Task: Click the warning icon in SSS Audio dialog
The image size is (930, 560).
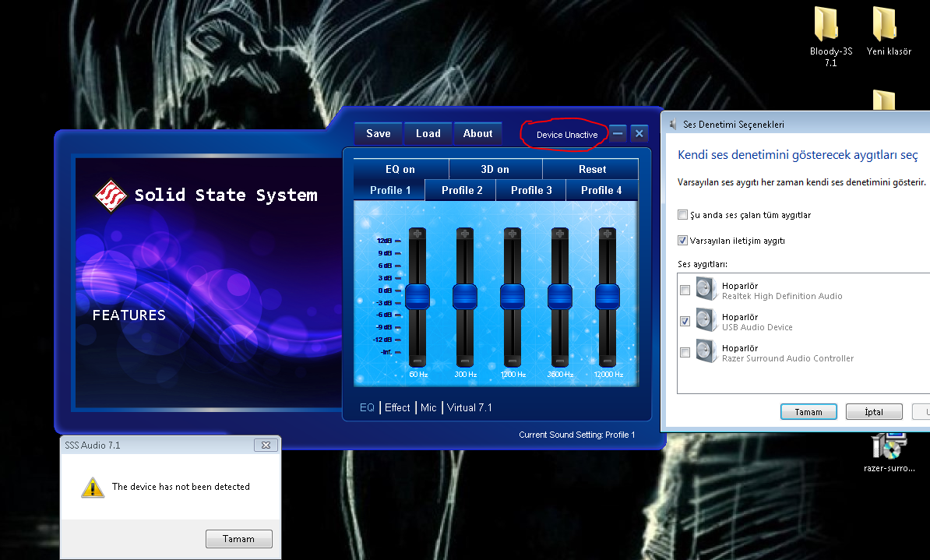Action: [x=93, y=487]
